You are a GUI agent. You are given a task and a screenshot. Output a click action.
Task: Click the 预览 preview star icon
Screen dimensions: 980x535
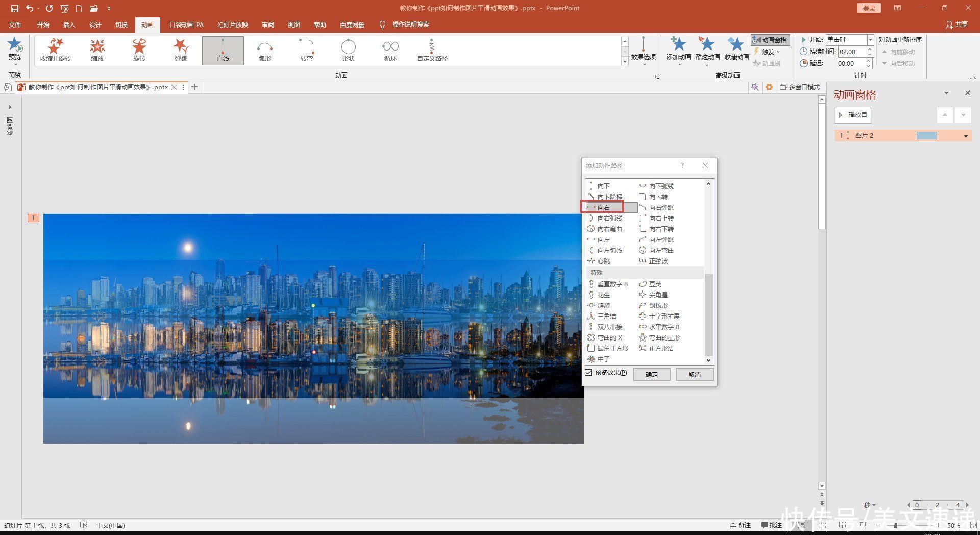tap(15, 45)
